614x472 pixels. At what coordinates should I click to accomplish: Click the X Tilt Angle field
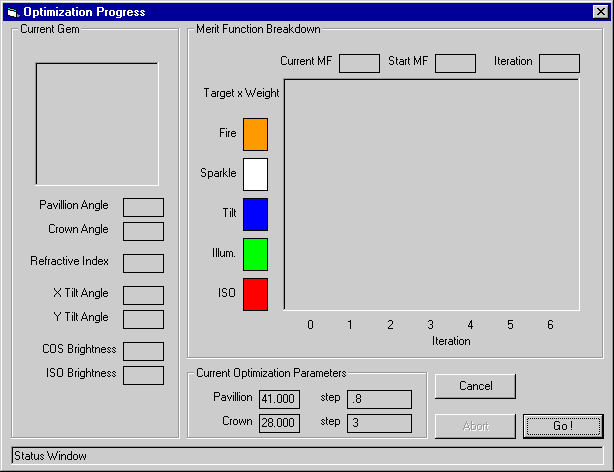[143, 295]
